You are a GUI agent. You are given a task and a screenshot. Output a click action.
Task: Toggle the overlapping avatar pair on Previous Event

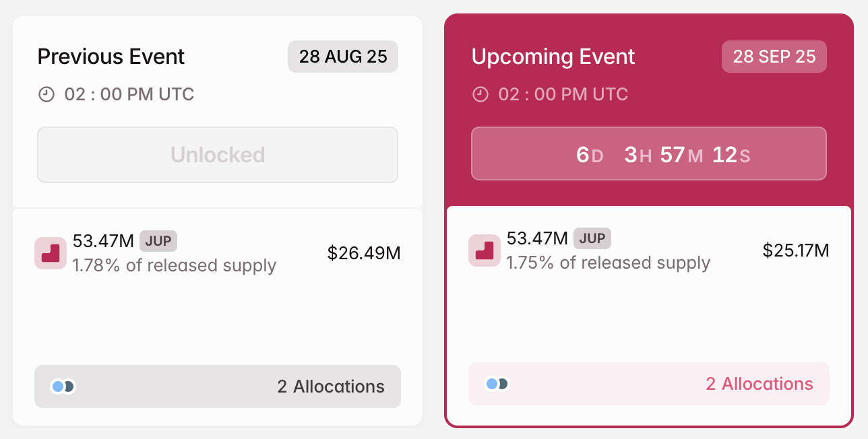click(63, 386)
